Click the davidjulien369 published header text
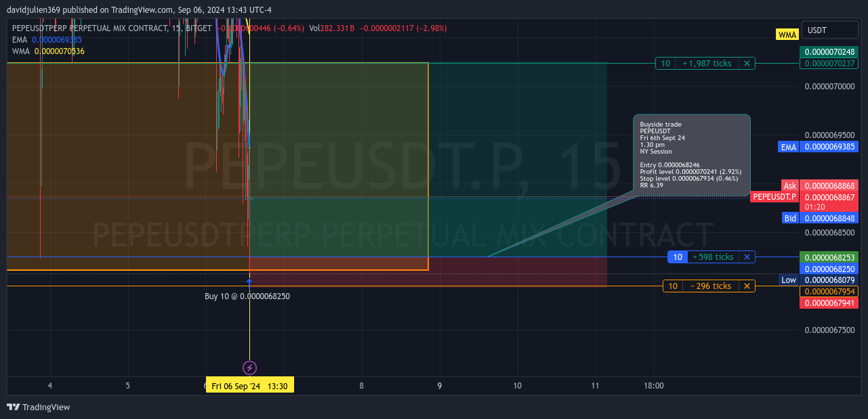Image resolution: width=868 pixels, height=419 pixels. [139, 9]
